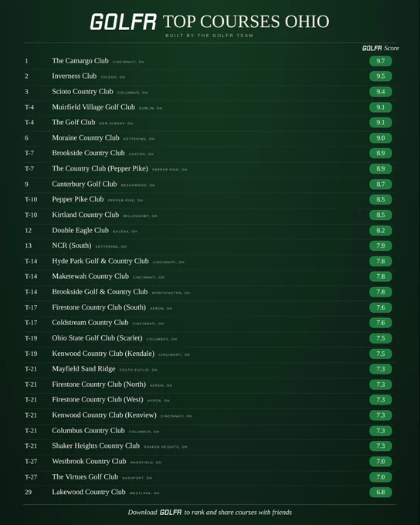Select Maketewah Country Club
420x525 pixels.
click(x=90, y=276)
